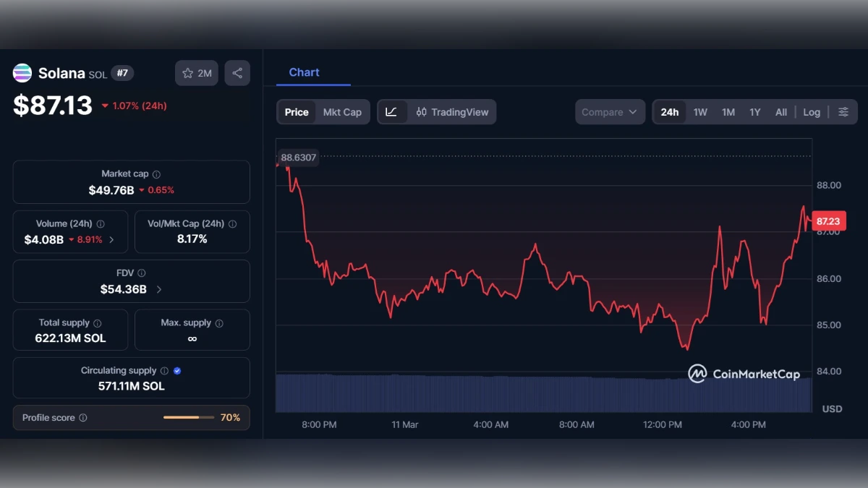The width and height of the screenshot is (868, 488).
Task: Switch to Mkt Cap view
Action: (343, 112)
